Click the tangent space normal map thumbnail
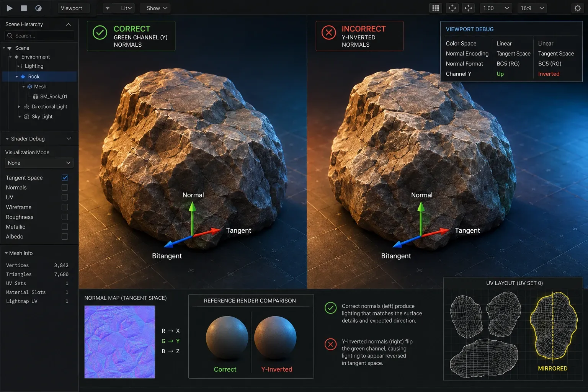The width and height of the screenshot is (588, 392). click(x=119, y=342)
